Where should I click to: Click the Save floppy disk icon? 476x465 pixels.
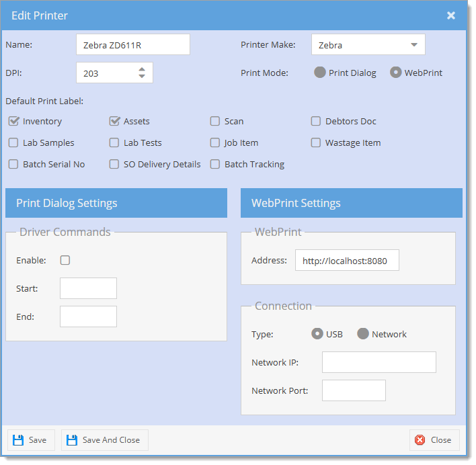(18, 440)
